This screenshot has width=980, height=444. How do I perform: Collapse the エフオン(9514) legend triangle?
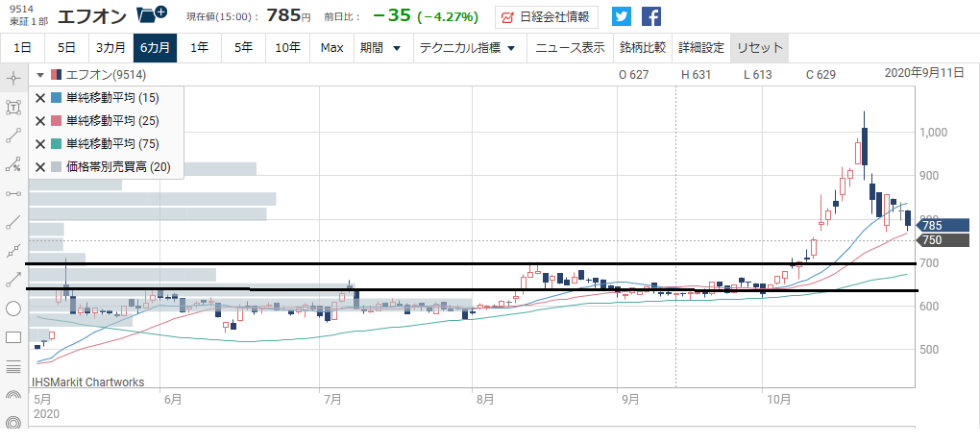[40, 75]
